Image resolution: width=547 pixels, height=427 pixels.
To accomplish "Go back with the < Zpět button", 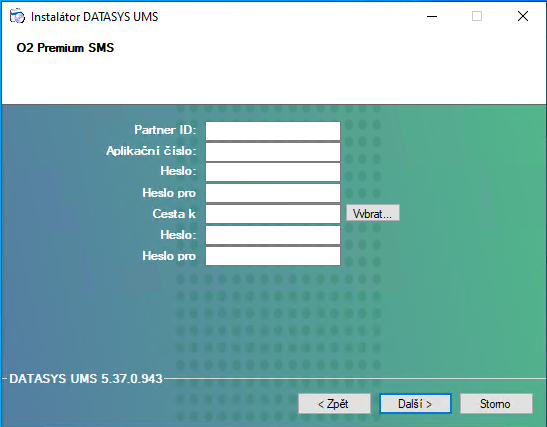I will pos(334,404).
